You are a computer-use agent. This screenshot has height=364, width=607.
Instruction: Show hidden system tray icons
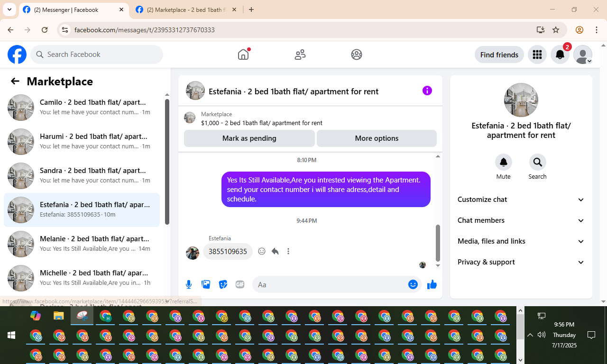tap(530, 335)
